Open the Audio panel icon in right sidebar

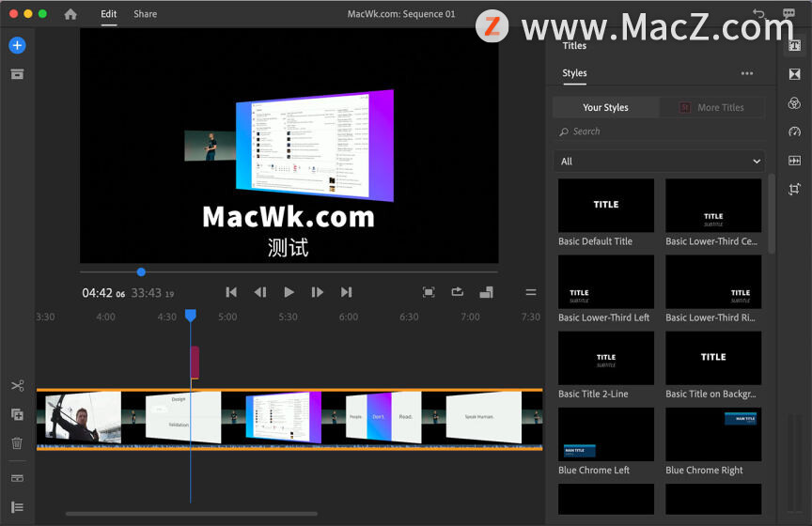[x=794, y=161]
